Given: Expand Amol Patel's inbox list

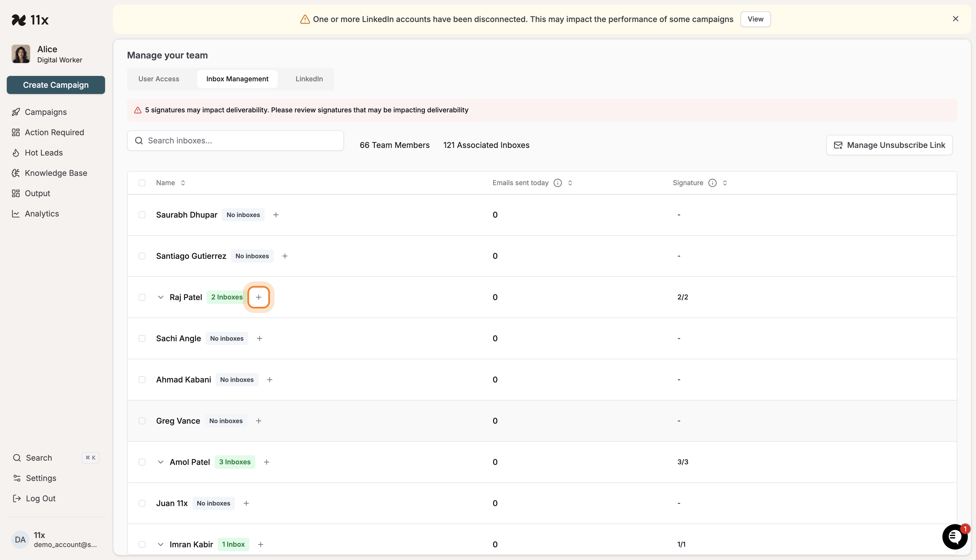Looking at the screenshot, I should 161,461.
